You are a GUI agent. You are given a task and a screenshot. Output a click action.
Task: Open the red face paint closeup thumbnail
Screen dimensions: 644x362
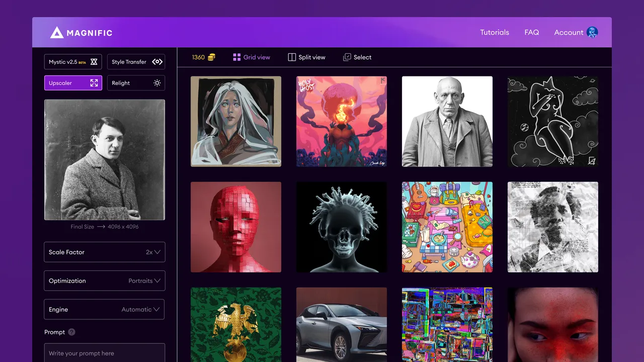pos(553,325)
